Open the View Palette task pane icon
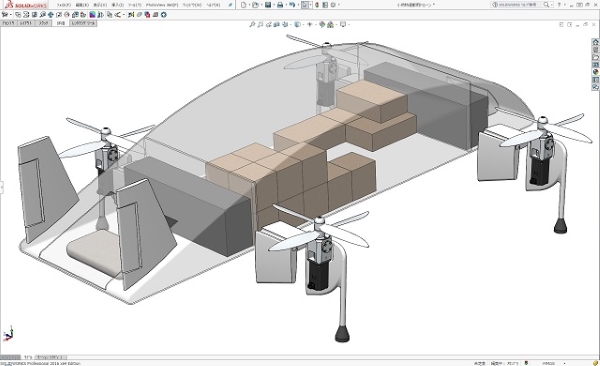Viewport: 600px width, 366px height. coord(595,65)
